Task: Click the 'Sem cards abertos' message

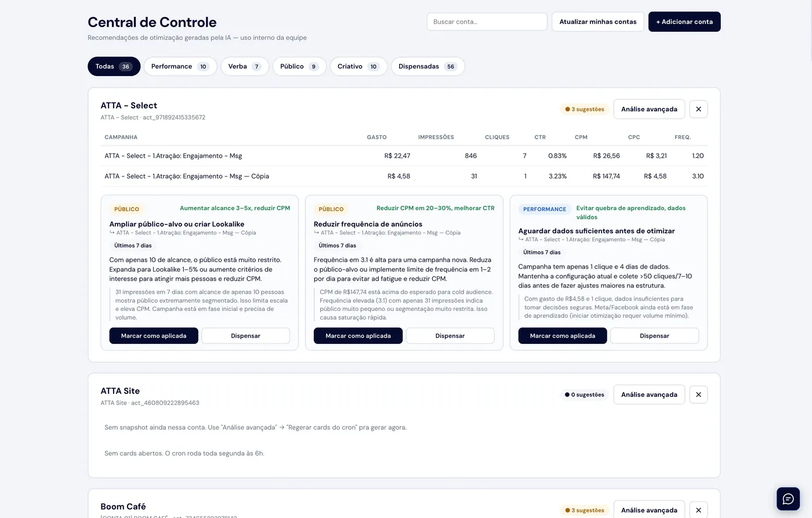Action: [x=184, y=454]
